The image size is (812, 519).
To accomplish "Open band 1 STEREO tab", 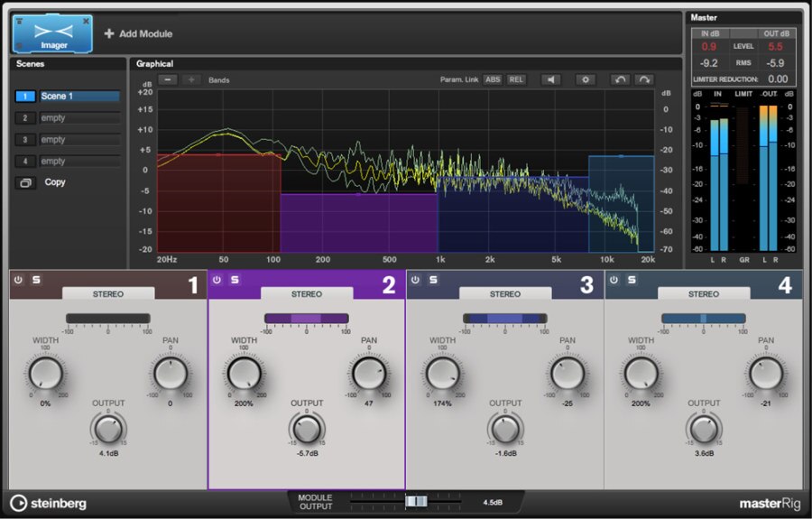I will click(108, 293).
